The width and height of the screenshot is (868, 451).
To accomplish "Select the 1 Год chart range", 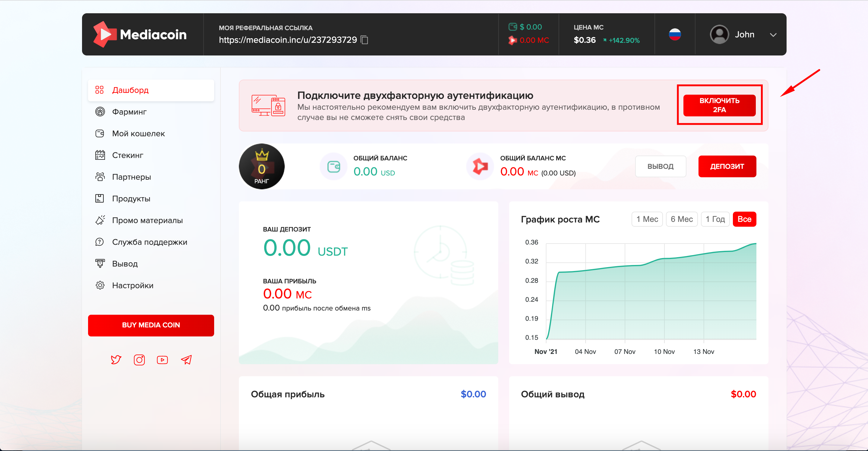I will 715,219.
